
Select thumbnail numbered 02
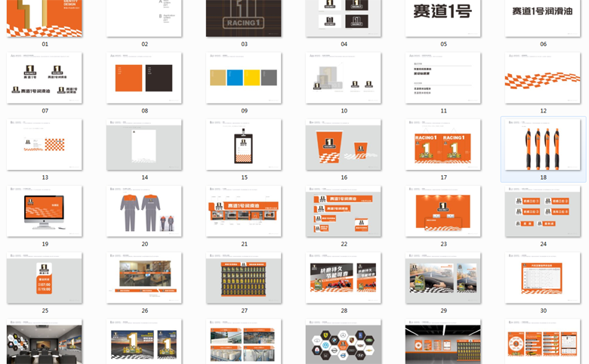pyautogui.click(x=144, y=18)
